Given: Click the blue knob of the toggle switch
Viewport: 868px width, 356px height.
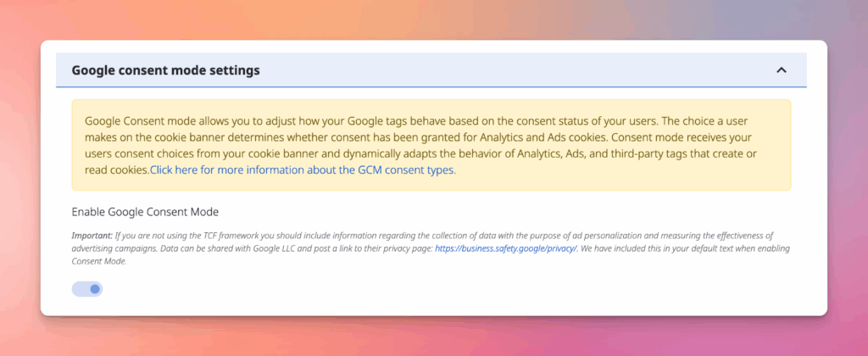Looking at the screenshot, I should pyautogui.click(x=94, y=289).
